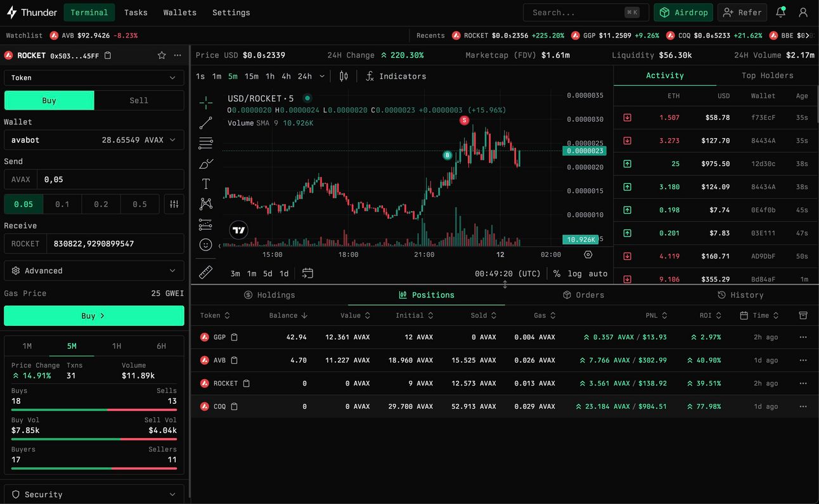Copy the ROCKET contract address
Viewport: 819px width, 504px height.
coord(108,56)
